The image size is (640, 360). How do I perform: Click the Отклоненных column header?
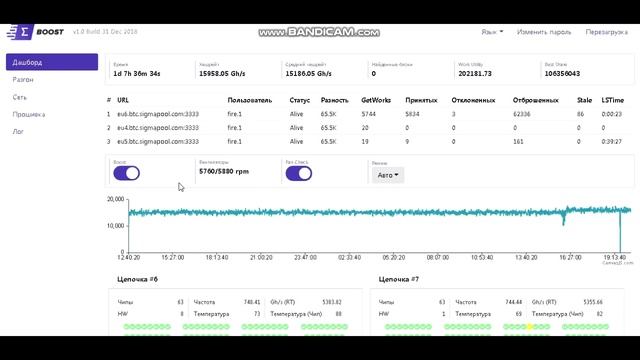pos(473,100)
